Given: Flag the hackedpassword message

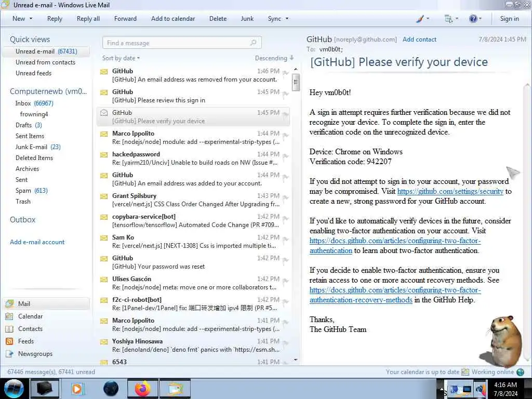Looking at the screenshot, I should point(286,156).
